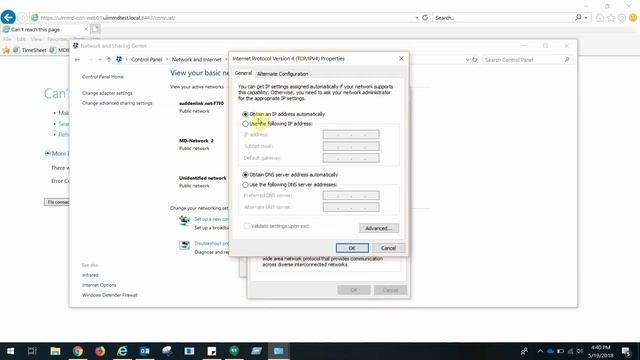This screenshot has height=360, width=640.
Task: Click Troubleshoot problems icon
Action: [184, 245]
